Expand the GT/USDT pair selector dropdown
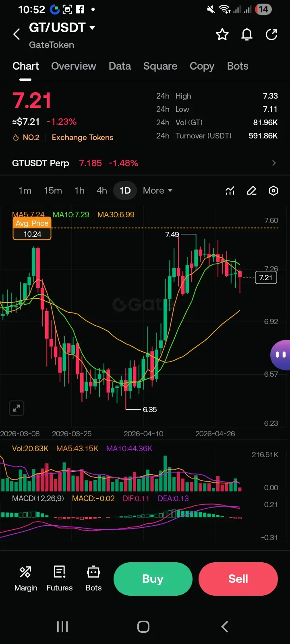The width and height of the screenshot is (290, 644). pyautogui.click(x=92, y=28)
